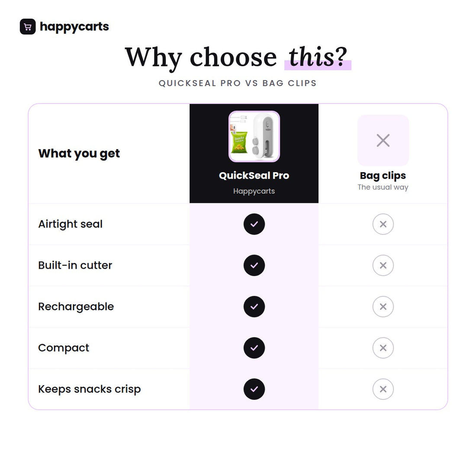
Task: Click the 'QUICKSEAL PRO VS BAG CLIPS' subtitle
Action: pyautogui.click(x=238, y=83)
